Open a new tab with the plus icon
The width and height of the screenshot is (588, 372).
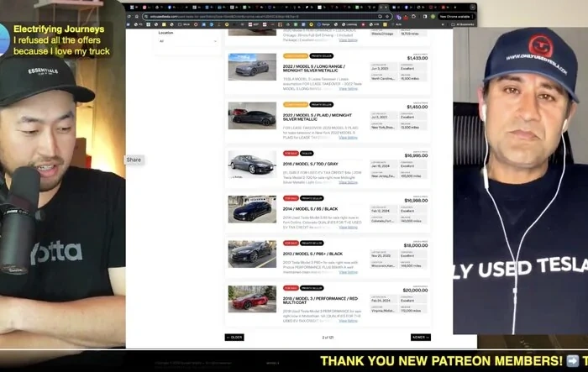[455, 7]
